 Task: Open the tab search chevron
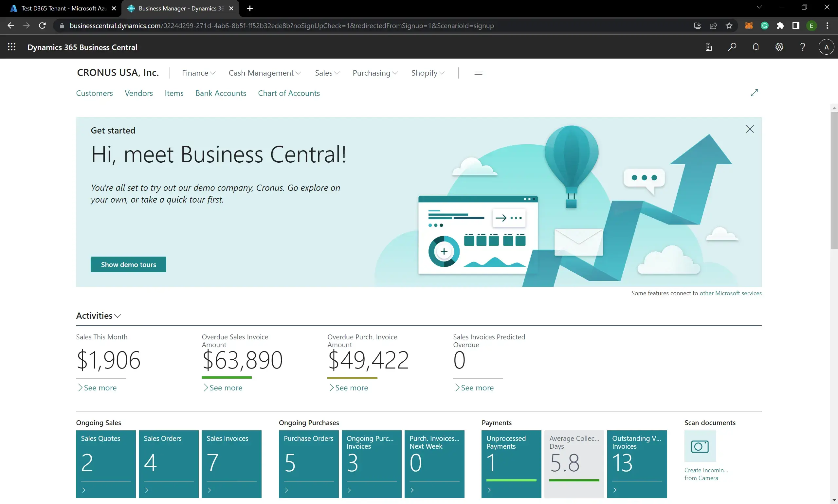click(x=759, y=7)
